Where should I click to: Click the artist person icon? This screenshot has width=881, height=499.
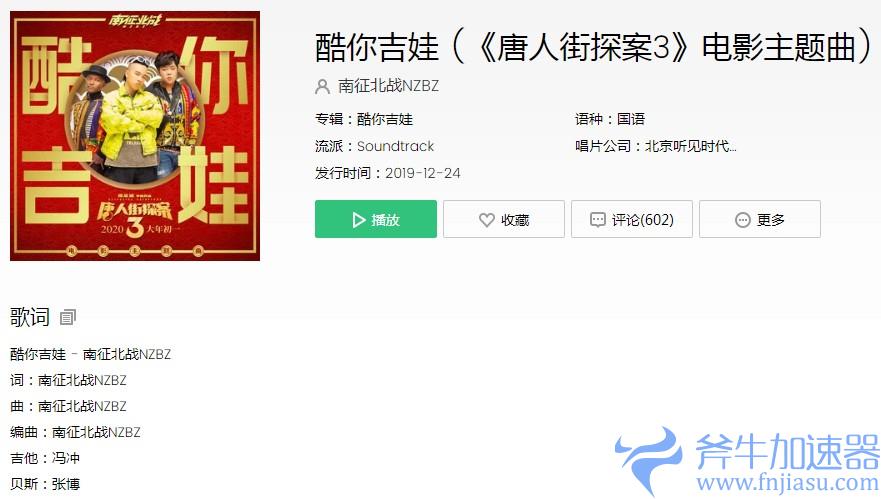point(323,87)
